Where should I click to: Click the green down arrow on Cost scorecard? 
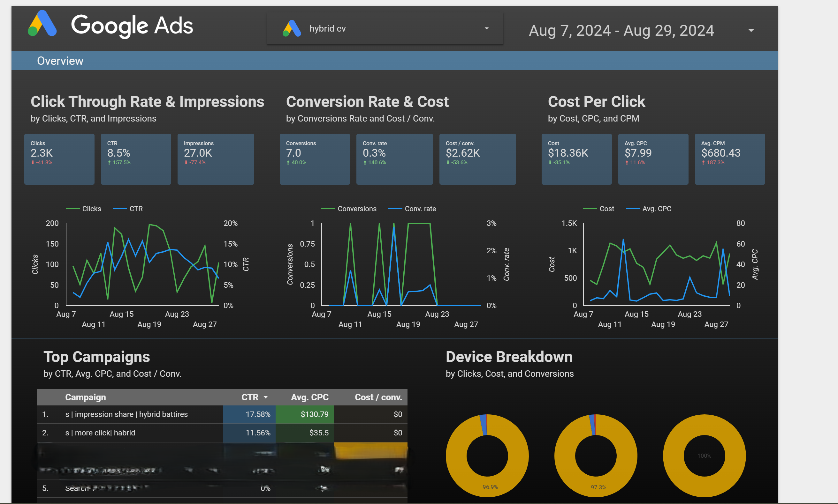pyautogui.click(x=550, y=163)
